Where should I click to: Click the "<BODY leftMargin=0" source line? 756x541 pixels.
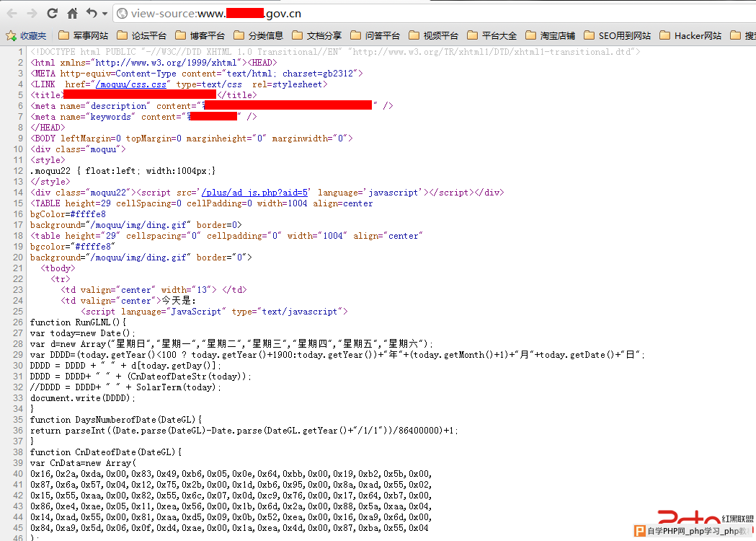[192, 138]
